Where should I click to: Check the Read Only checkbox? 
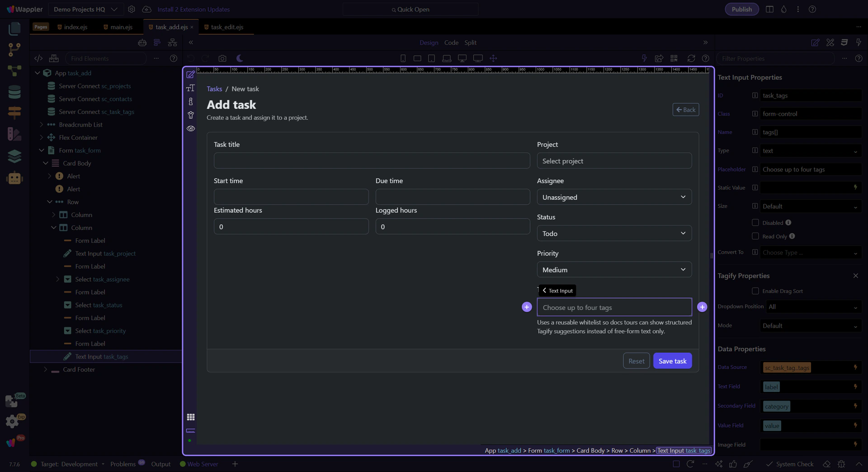pos(755,236)
